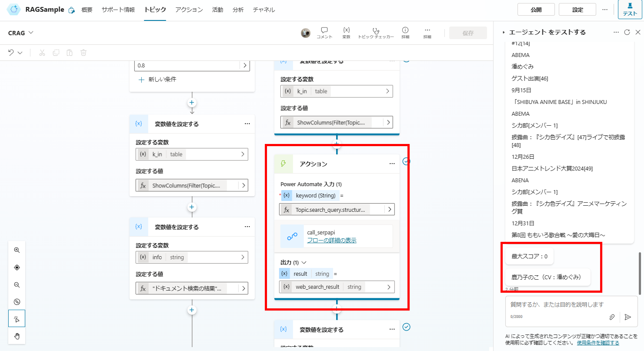Image resolution: width=644 pixels, height=351 pixels.
Task: Switch to the 分析 tab
Action: coord(238,9)
